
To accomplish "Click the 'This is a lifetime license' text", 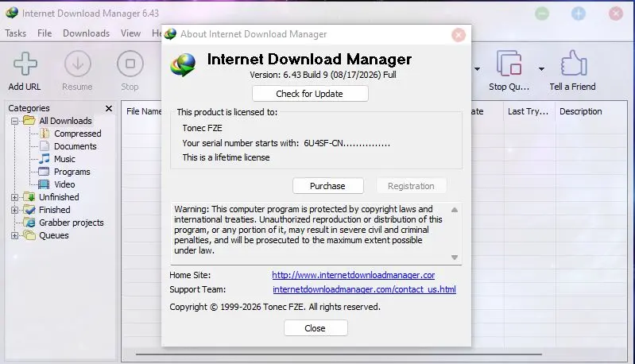I will 226,157.
